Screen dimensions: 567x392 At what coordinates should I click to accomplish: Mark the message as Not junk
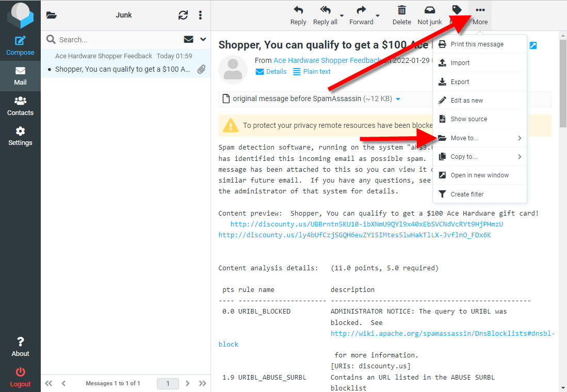coord(430,15)
